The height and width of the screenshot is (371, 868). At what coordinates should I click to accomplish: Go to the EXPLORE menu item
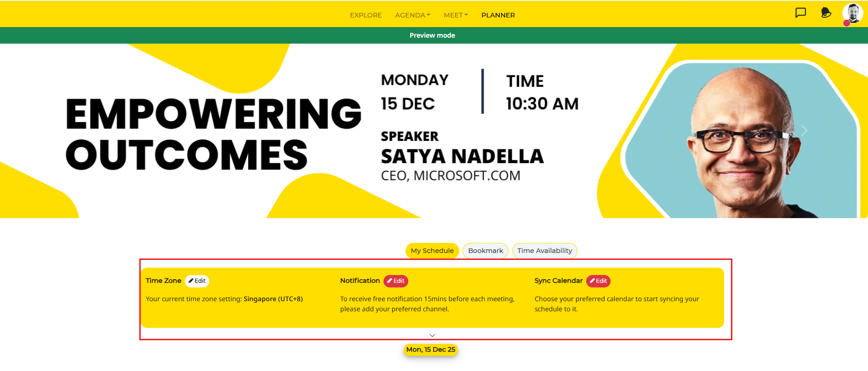(366, 15)
